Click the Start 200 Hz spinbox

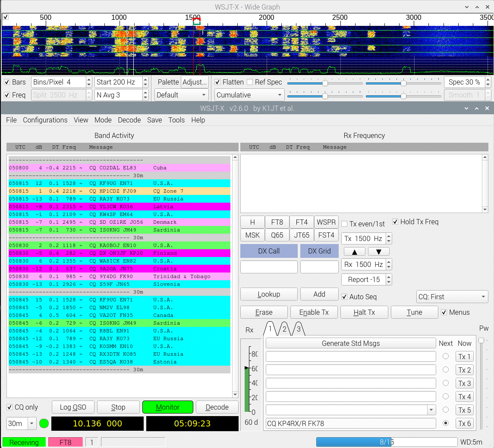pos(121,82)
